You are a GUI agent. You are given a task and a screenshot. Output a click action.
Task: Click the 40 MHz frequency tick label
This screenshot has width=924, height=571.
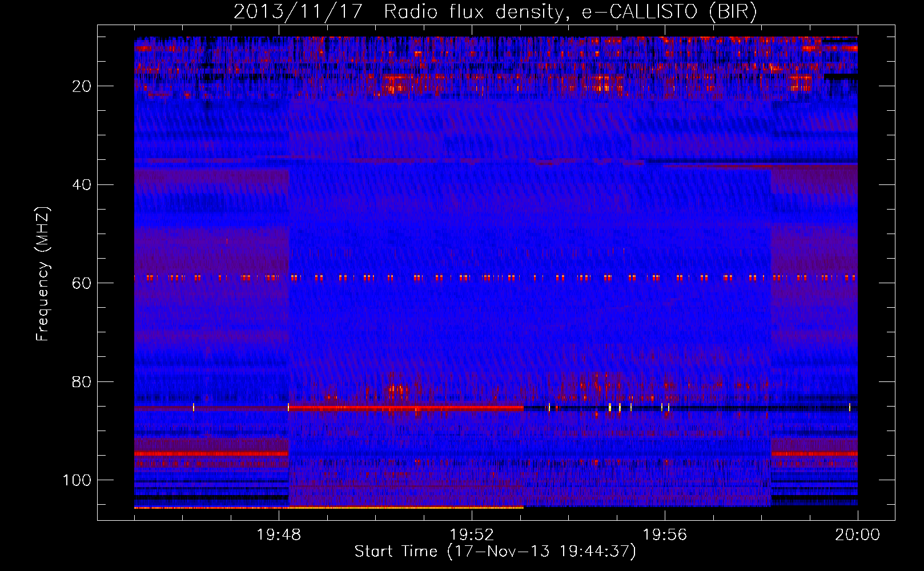(x=82, y=185)
